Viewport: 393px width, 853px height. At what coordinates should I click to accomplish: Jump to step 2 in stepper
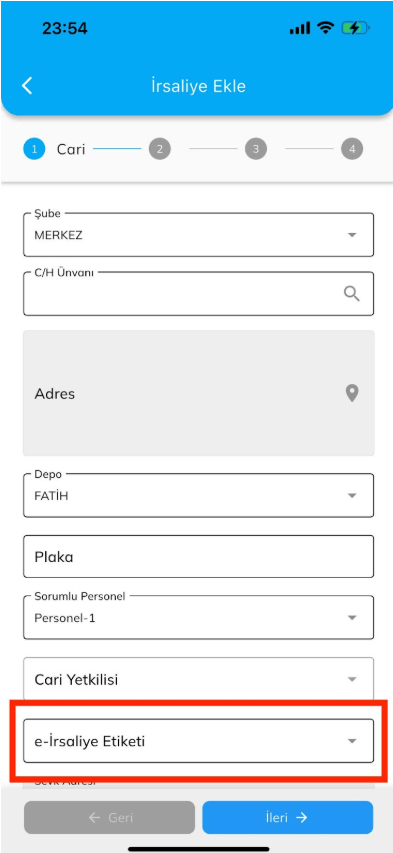(x=159, y=149)
